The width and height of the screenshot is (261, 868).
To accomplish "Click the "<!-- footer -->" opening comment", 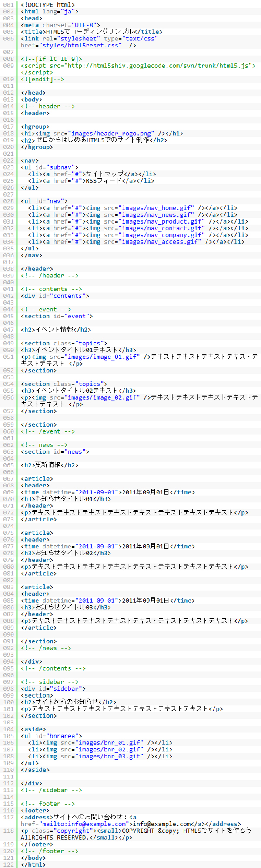I will point(48,804).
